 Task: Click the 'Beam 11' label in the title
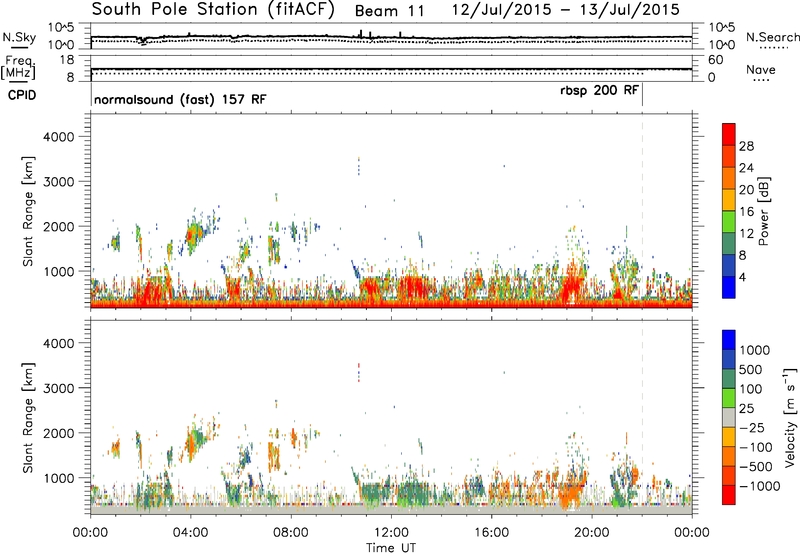tap(389, 11)
